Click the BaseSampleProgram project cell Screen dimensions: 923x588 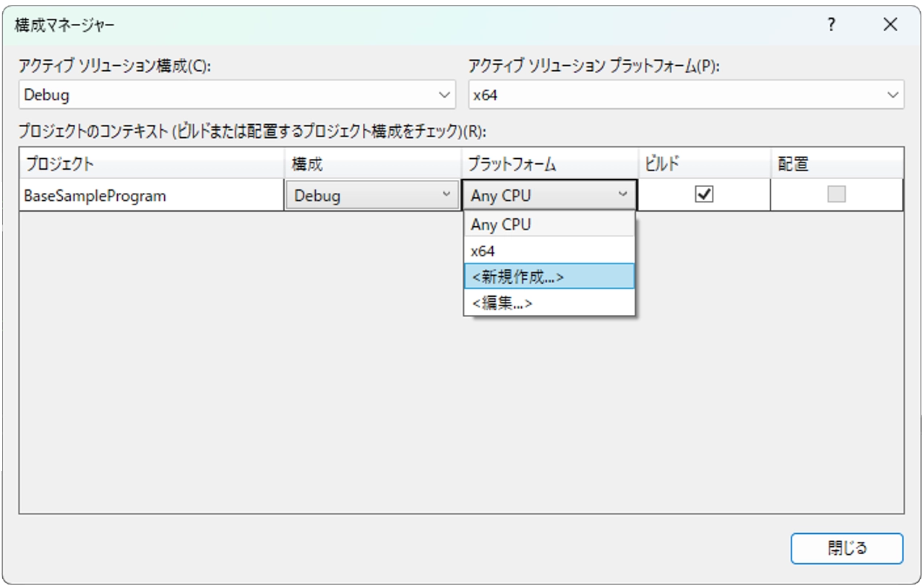coord(152,195)
